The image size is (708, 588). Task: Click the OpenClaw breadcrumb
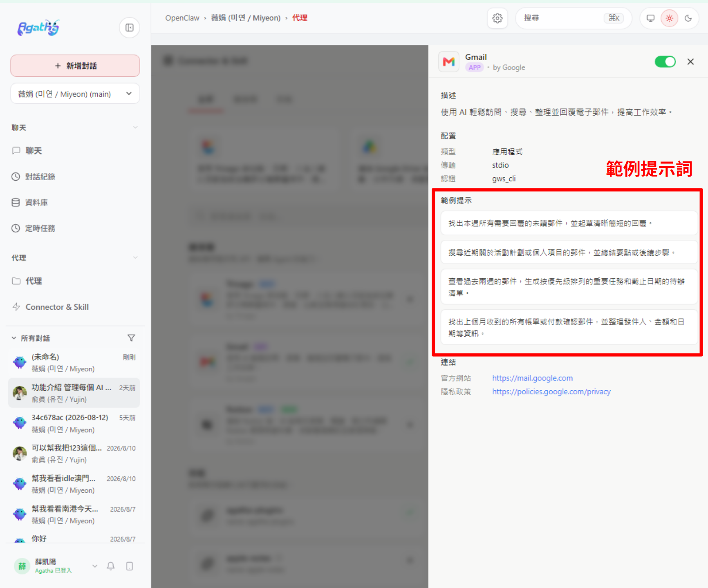pos(182,18)
